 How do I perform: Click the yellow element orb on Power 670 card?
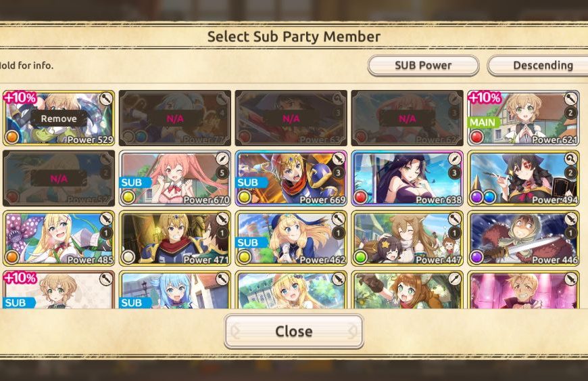pyautogui.click(x=128, y=197)
